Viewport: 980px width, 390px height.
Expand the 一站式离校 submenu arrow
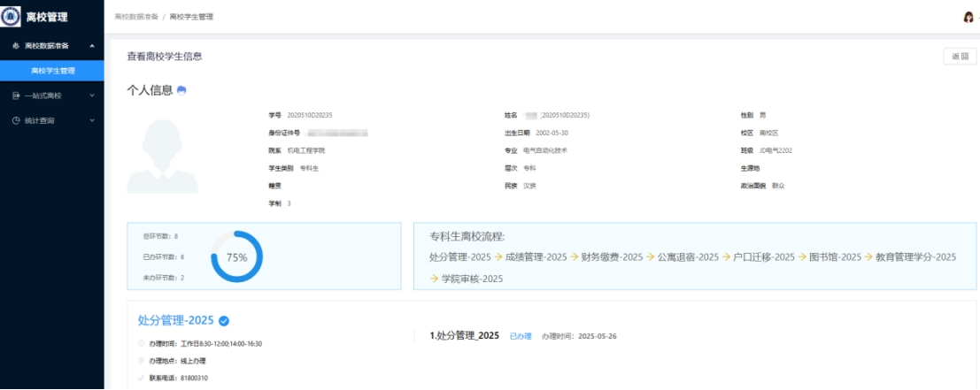[x=92, y=96]
